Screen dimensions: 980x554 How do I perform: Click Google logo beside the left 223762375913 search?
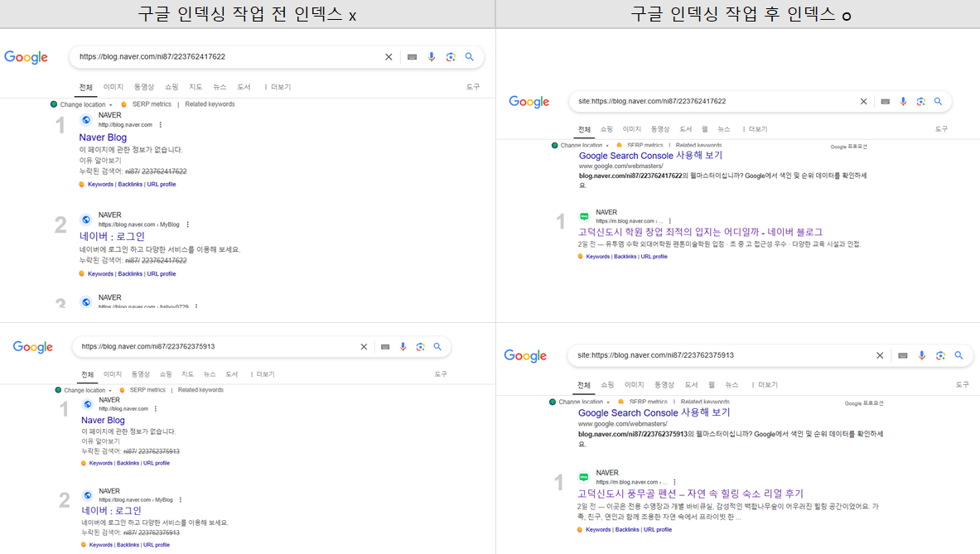(x=33, y=347)
